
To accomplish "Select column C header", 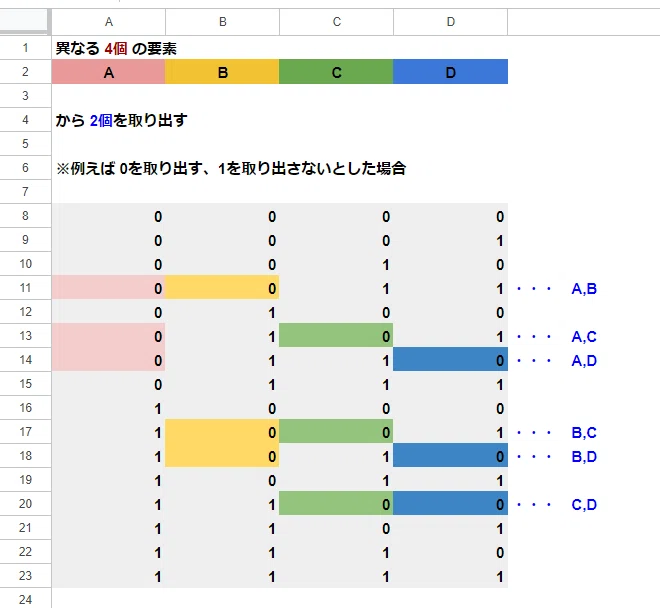I will point(337,22).
